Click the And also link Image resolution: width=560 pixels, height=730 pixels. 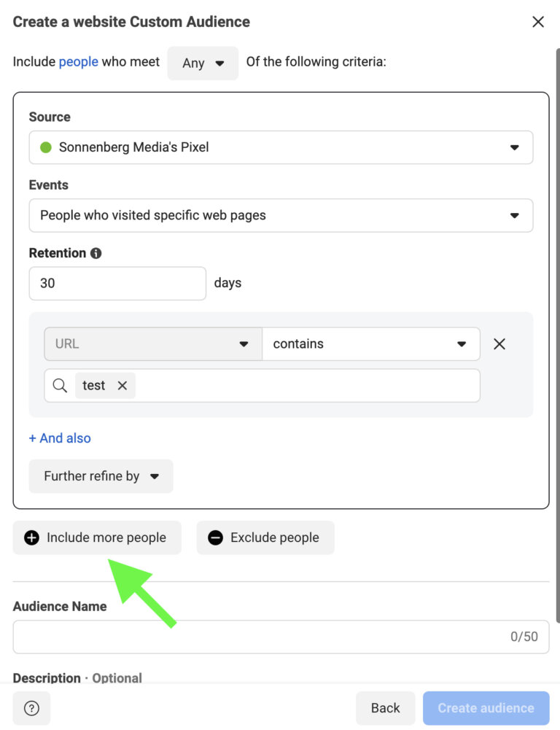tap(59, 438)
